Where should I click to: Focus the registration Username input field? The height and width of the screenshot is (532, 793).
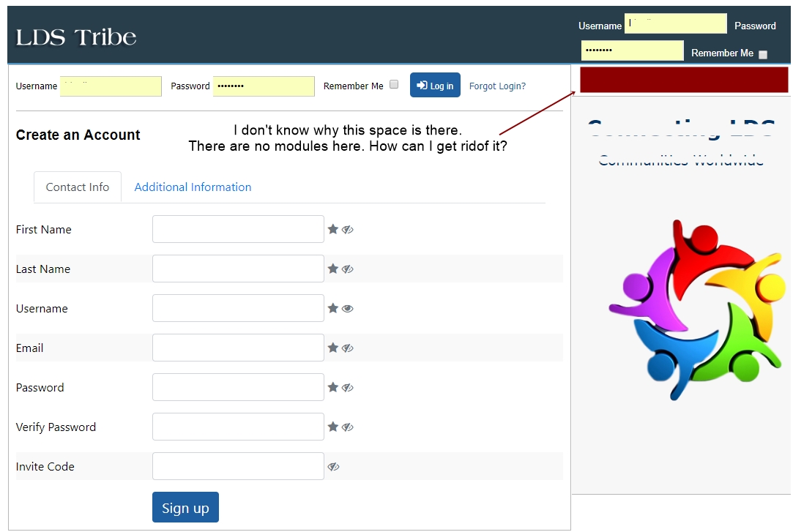click(x=238, y=308)
